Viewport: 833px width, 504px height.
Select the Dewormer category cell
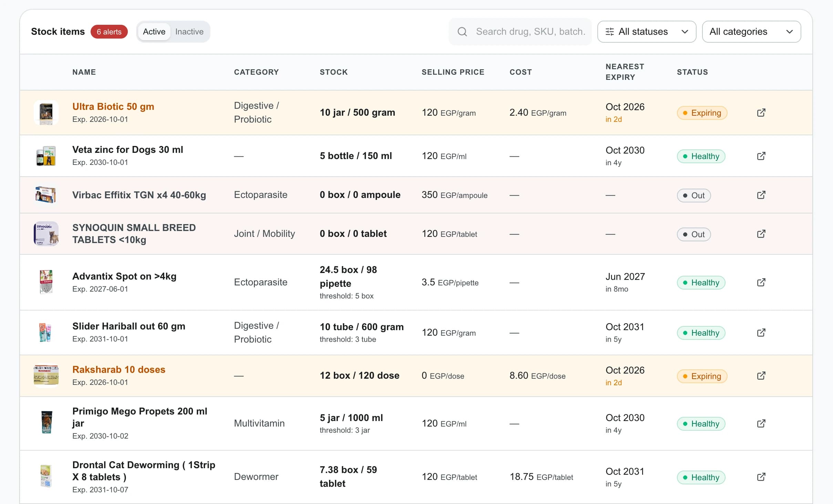(x=256, y=476)
